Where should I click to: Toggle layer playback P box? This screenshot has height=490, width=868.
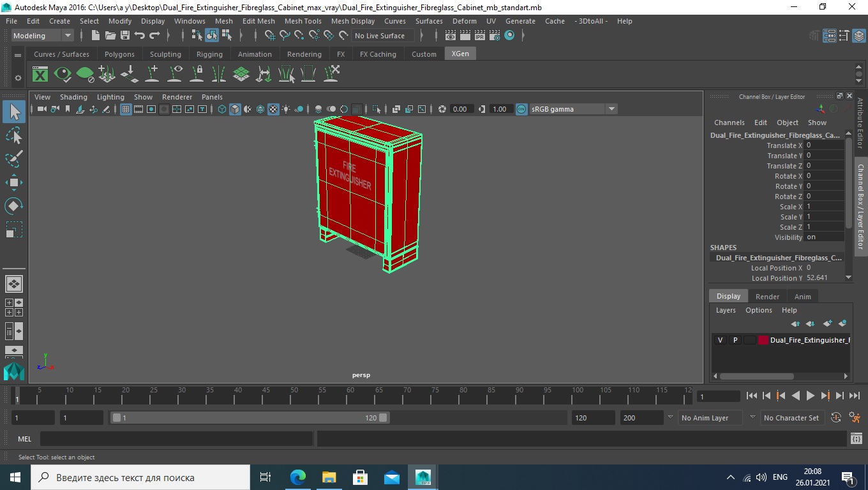pyautogui.click(x=735, y=340)
